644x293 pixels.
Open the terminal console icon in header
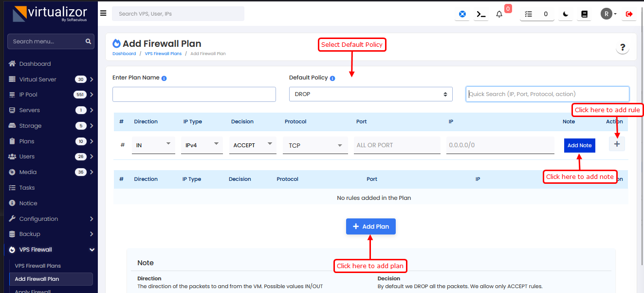(x=481, y=14)
